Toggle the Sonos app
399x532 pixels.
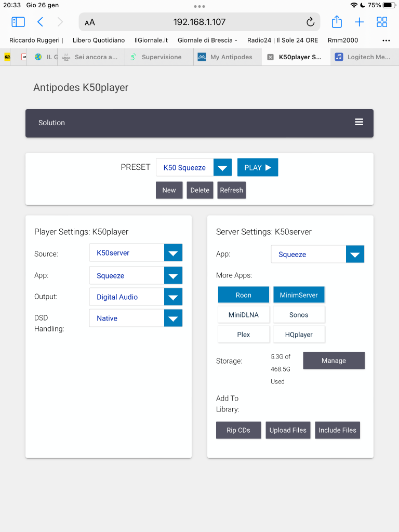[x=299, y=314]
